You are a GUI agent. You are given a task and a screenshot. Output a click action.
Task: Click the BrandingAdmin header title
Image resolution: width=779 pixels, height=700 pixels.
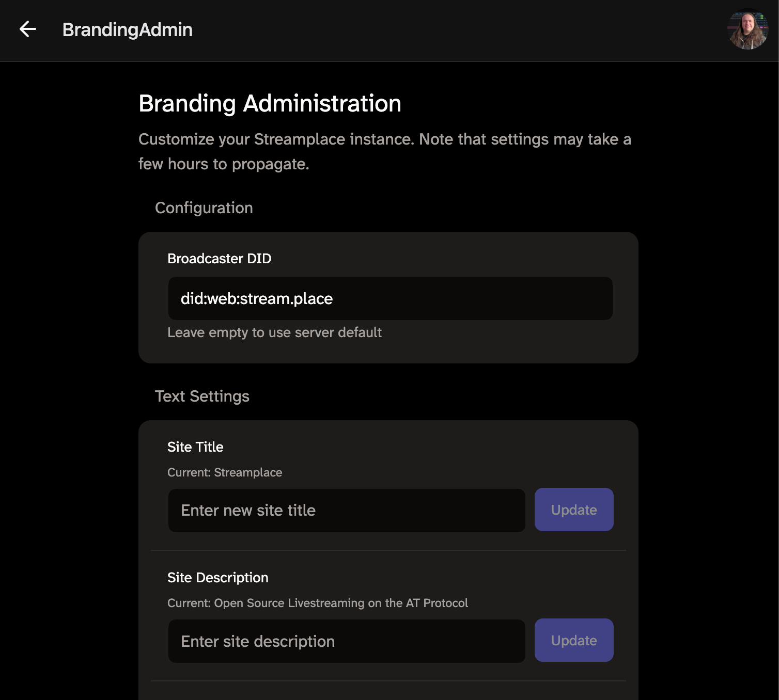[x=127, y=30]
